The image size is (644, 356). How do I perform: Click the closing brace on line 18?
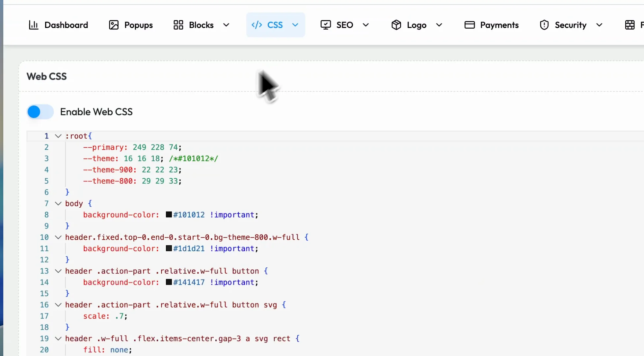coord(67,327)
